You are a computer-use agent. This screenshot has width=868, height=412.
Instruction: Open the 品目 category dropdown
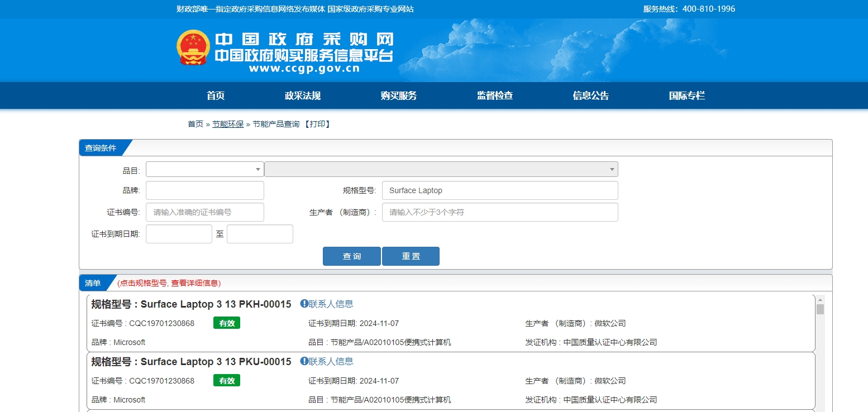tap(205, 169)
